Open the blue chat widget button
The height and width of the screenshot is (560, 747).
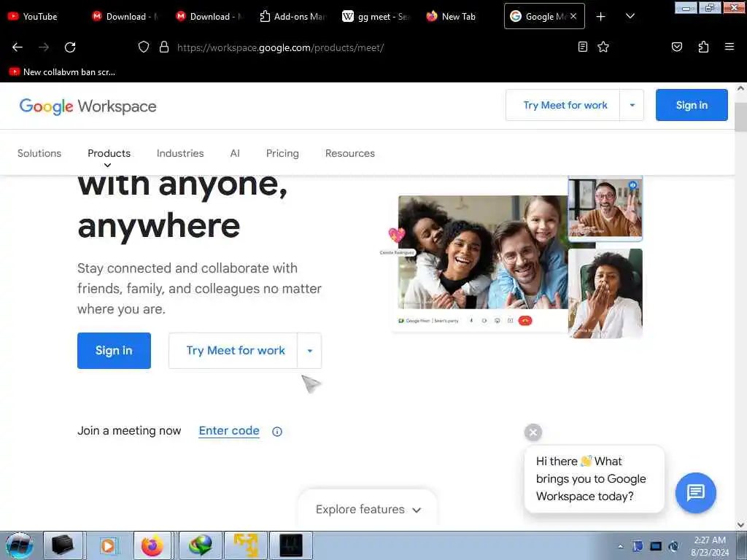tap(695, 492)
